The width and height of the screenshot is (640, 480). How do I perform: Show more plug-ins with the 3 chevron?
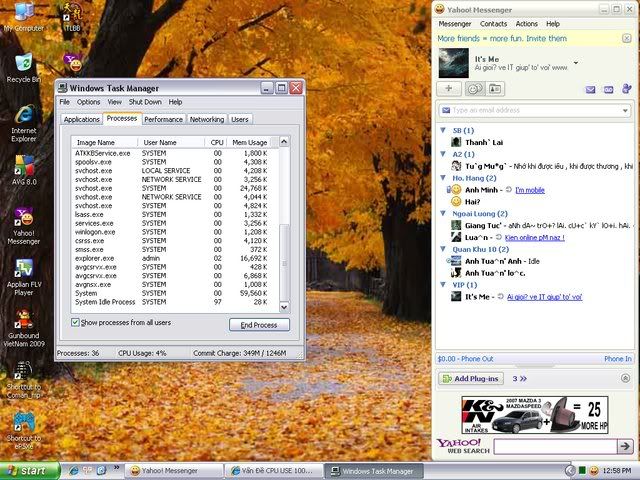click(x=520, y=379)
